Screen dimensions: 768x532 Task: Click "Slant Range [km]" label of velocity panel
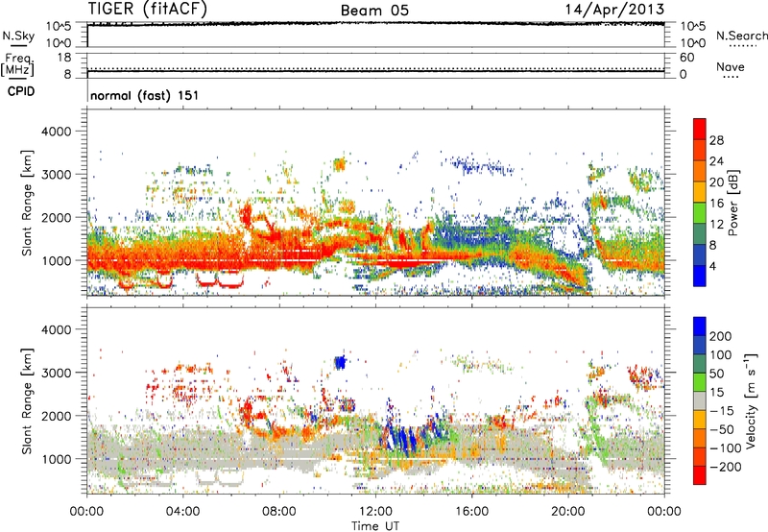[27, 401]
